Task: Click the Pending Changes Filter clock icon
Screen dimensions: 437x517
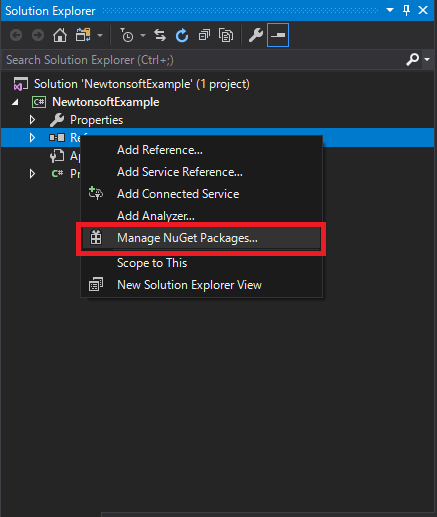Action: [x=127, y=35]
